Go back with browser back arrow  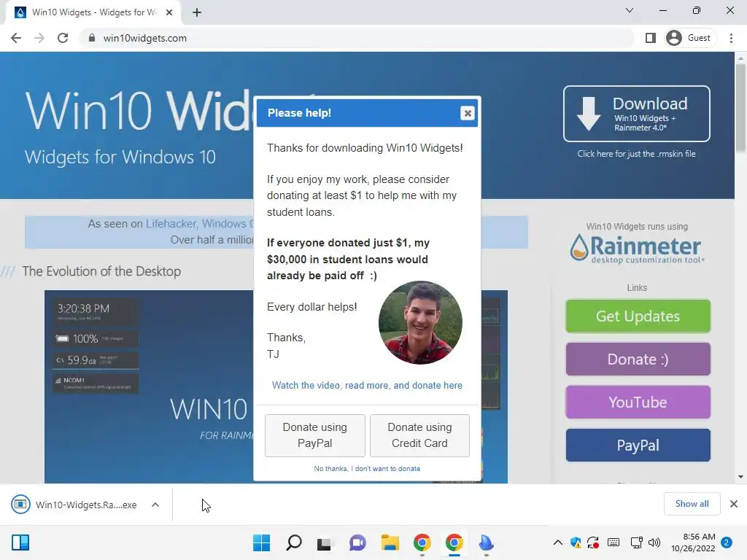pyautogui.click(x=16, y=38)
